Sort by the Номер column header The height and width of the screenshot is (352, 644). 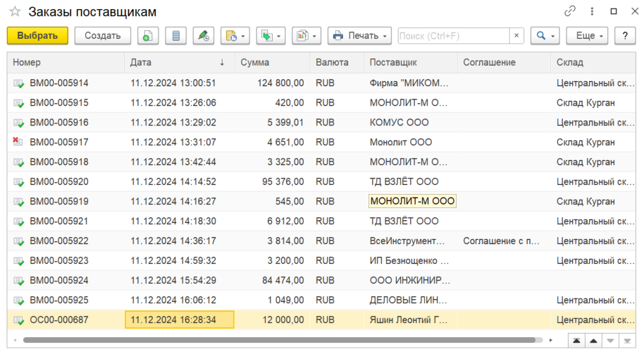coord(66,63)
